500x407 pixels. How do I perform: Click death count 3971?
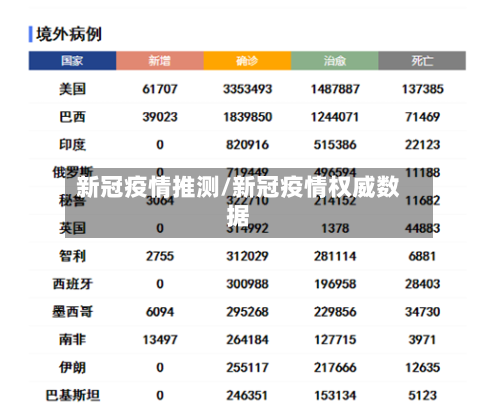(x=422, y=340)
